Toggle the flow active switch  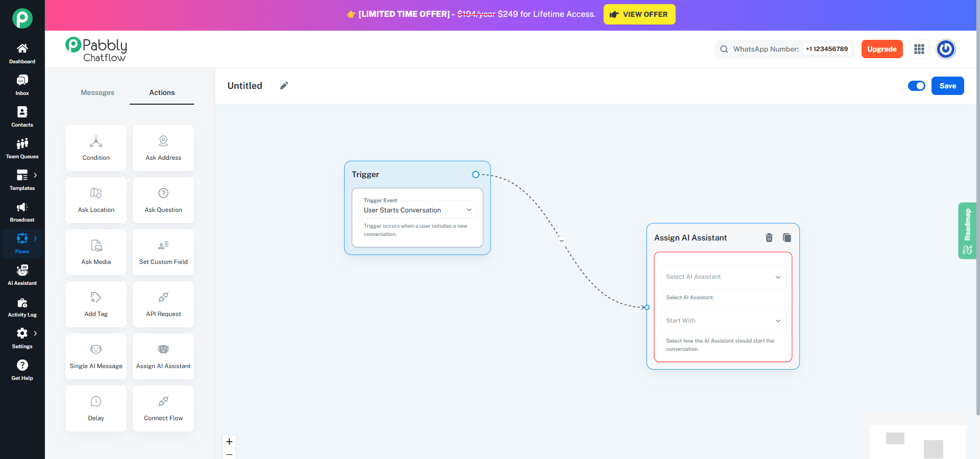pyautogui.click(x=916, y=86)
